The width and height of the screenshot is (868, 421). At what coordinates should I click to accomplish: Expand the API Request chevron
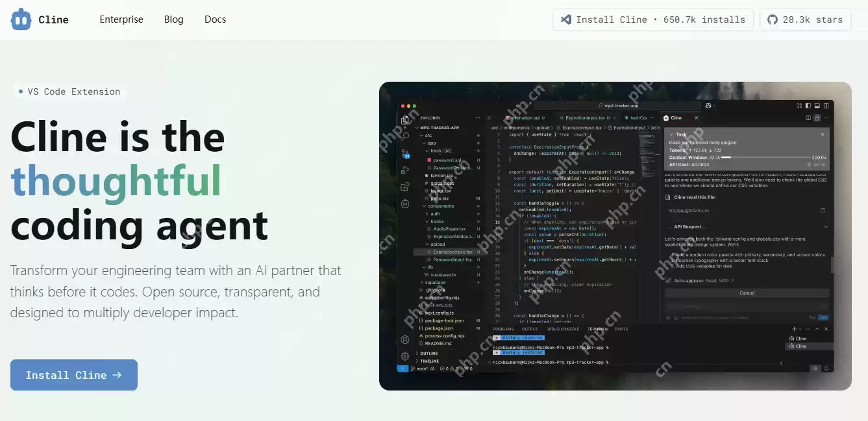coord(825,227)
